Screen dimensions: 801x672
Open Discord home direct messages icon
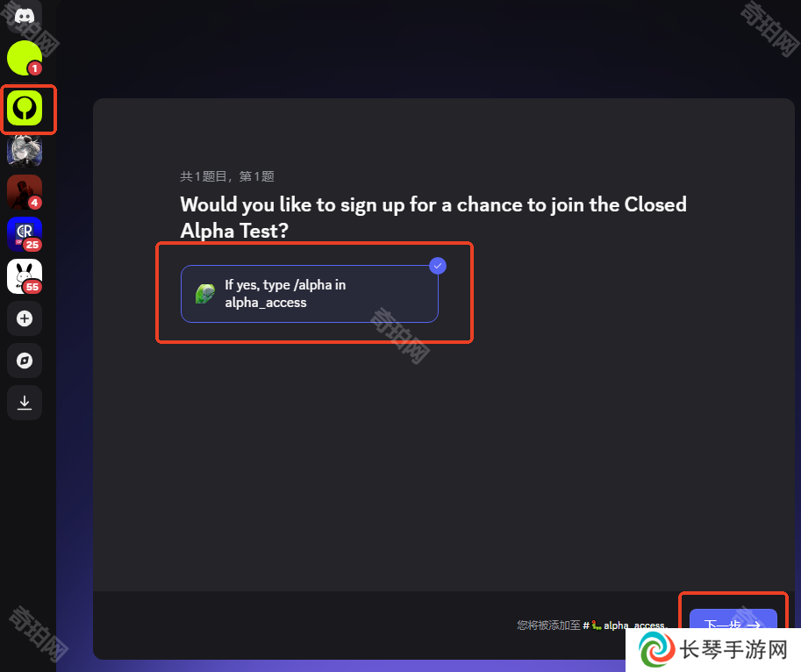(x=24, y=17)
